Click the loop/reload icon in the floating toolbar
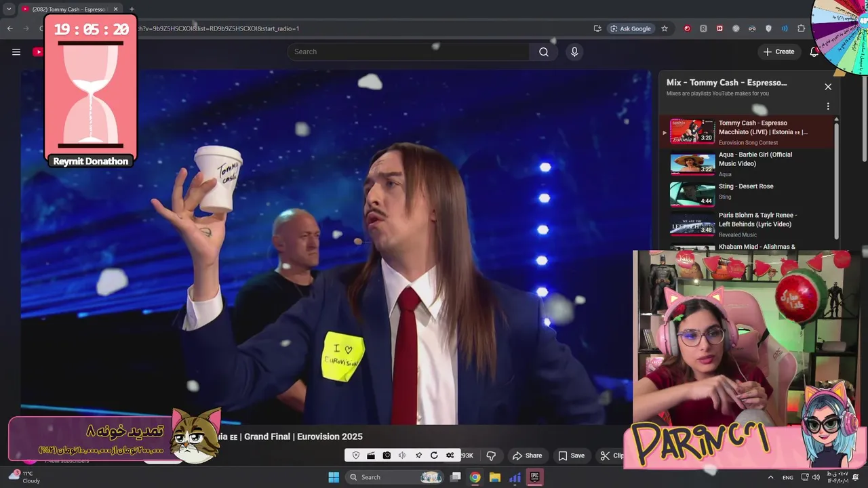This screenshot has height=488, width=868. 434,455
